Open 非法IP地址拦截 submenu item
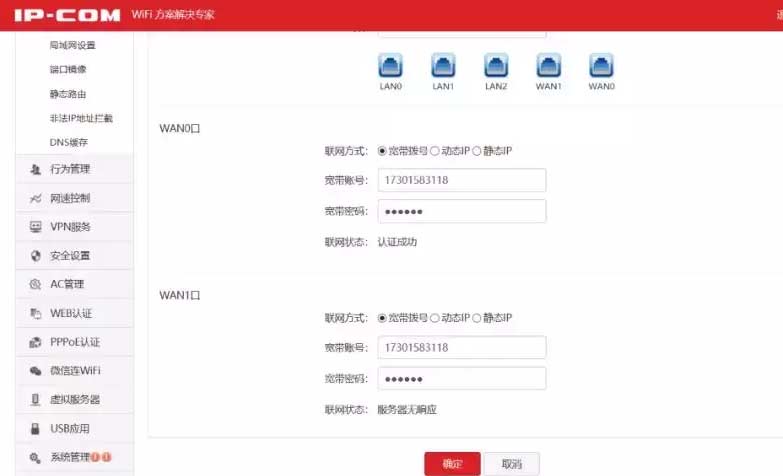This screenshot has width=783, height=476. (x=81, y=118)
